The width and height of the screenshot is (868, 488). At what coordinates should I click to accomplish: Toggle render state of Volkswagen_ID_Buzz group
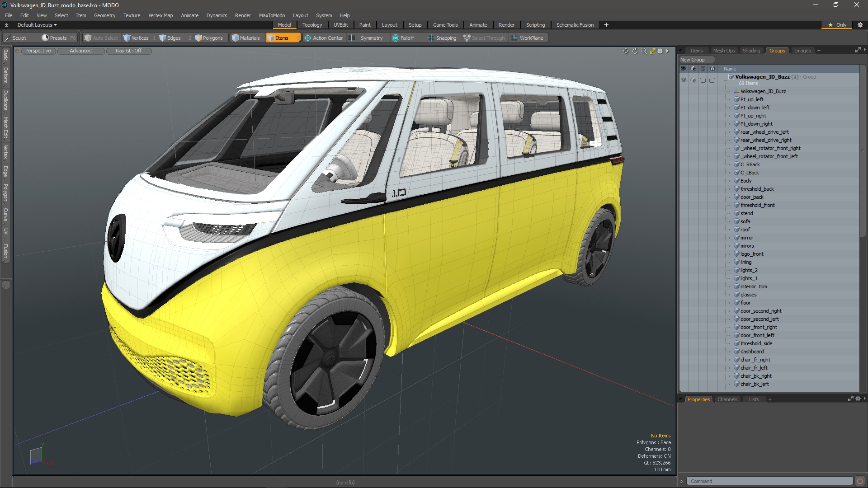coord(693,80)
